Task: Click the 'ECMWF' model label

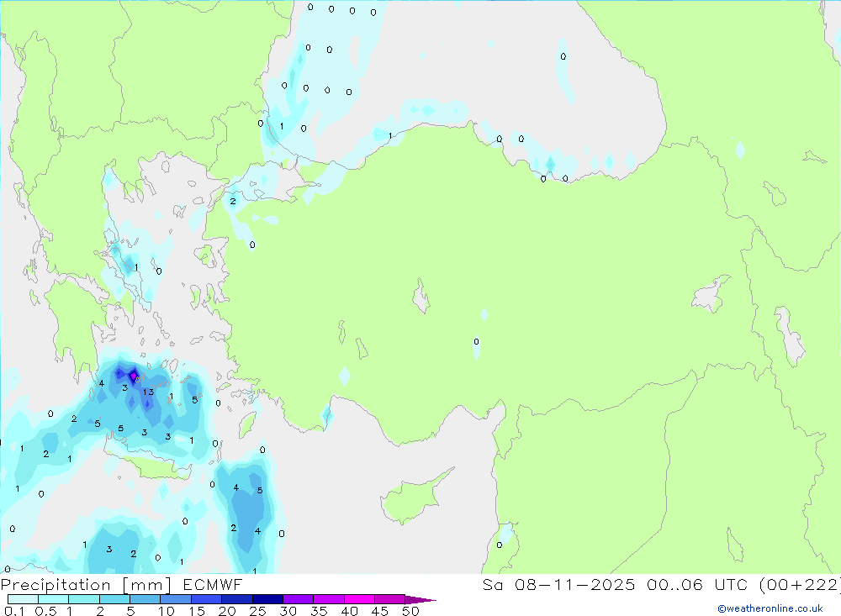Action: [x=213, y=585]
